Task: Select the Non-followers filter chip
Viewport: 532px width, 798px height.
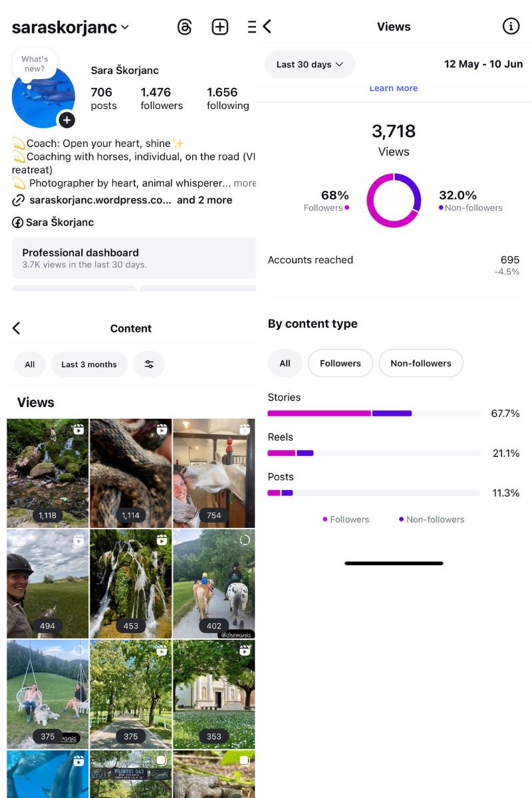Action: [x=420, y=363]
